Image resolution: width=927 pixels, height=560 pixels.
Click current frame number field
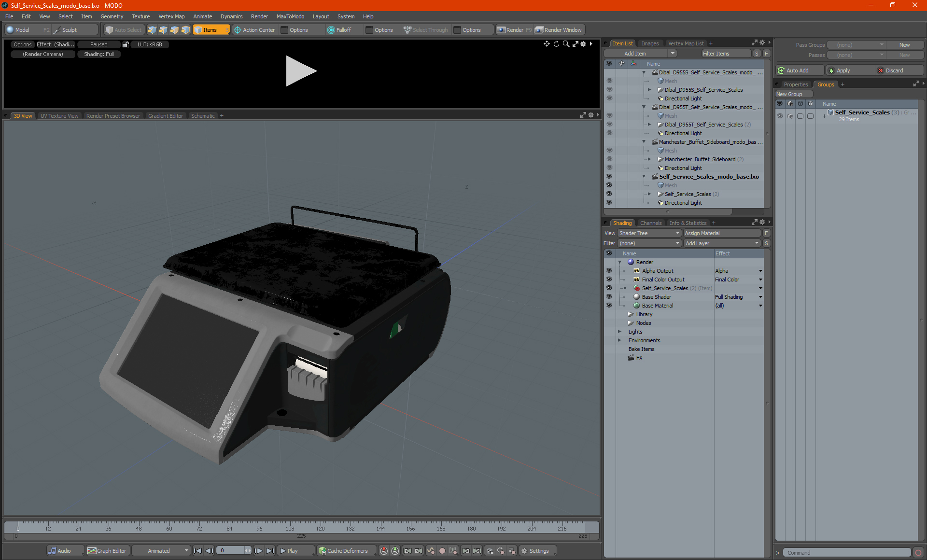coord(231,551)
